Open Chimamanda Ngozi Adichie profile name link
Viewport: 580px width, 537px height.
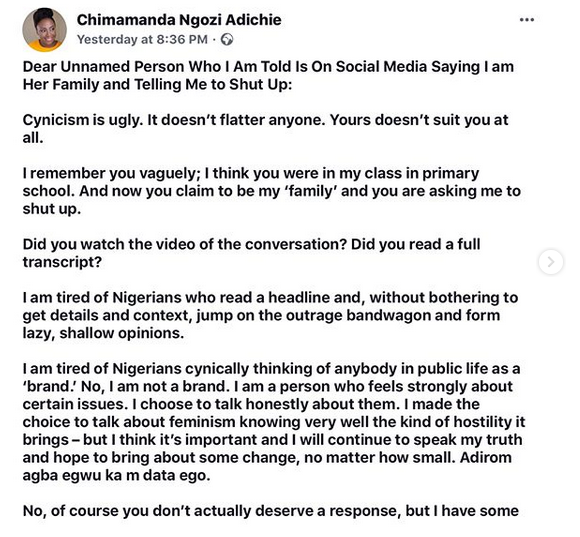tap(179, 20)
